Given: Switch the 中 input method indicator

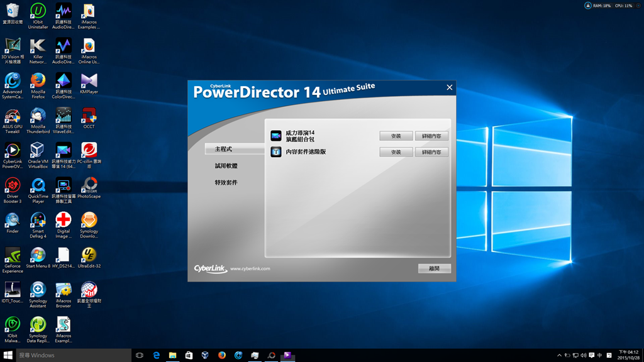Looking at the screenshot, I should tap(599, 356).
